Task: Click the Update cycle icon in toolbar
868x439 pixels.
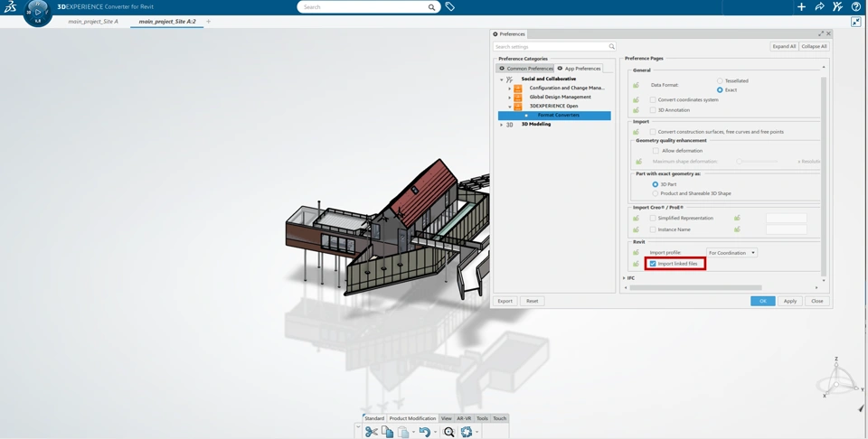Action: click(467, 432)
